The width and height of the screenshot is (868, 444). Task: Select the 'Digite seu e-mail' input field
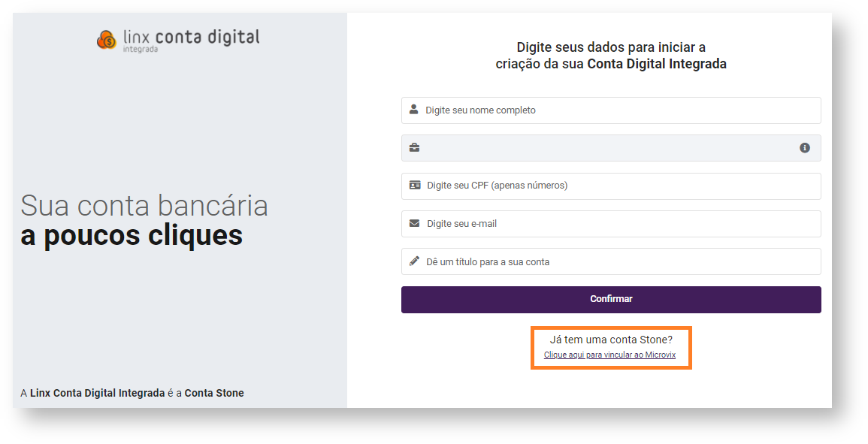pyautogui.click(x=616, y=224)
